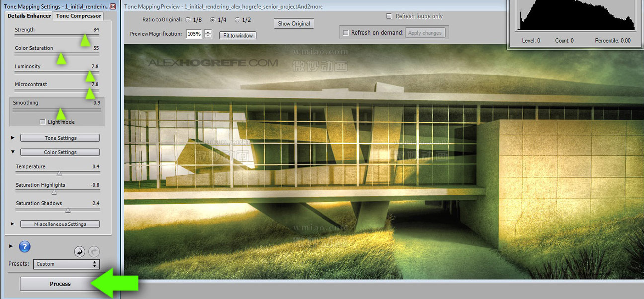Click the triangle arrow beside the help icon
The image size is (644, 299).
coord(11,246)
